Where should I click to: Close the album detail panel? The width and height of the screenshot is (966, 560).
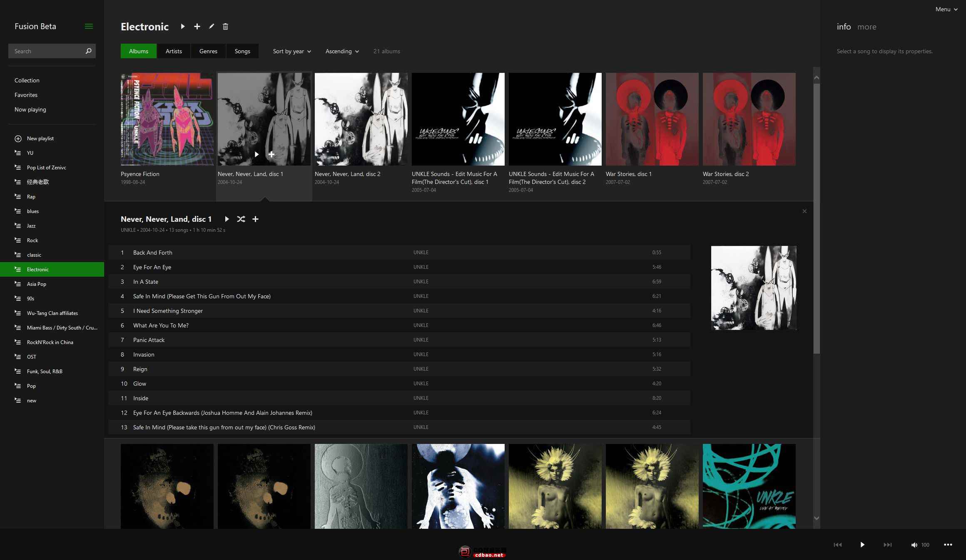point(804,211)
